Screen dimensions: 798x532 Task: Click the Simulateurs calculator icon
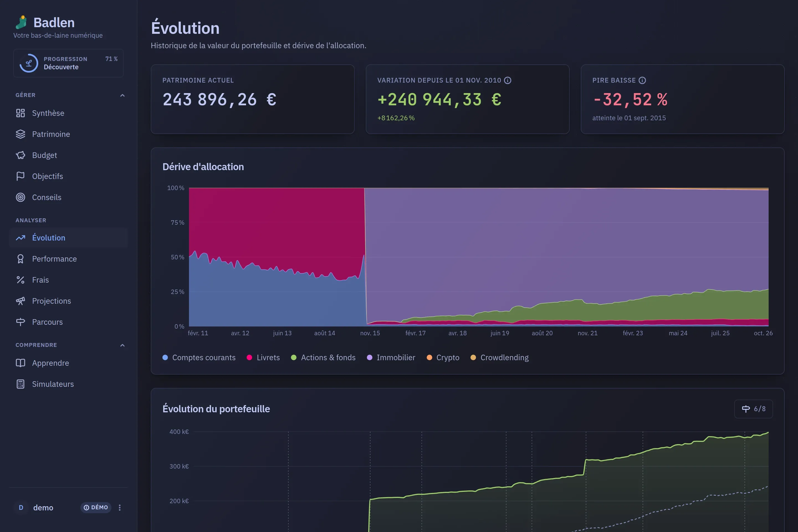20,384
